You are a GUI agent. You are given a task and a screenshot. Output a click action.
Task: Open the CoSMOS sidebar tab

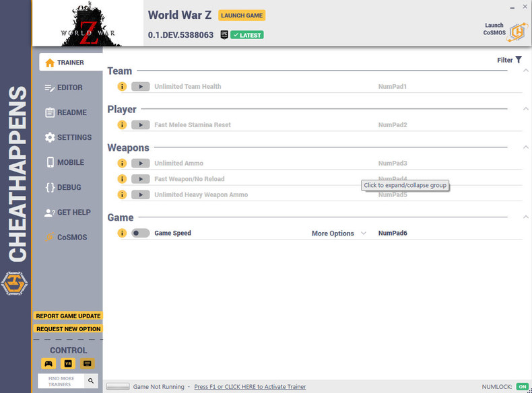[66, 238]
